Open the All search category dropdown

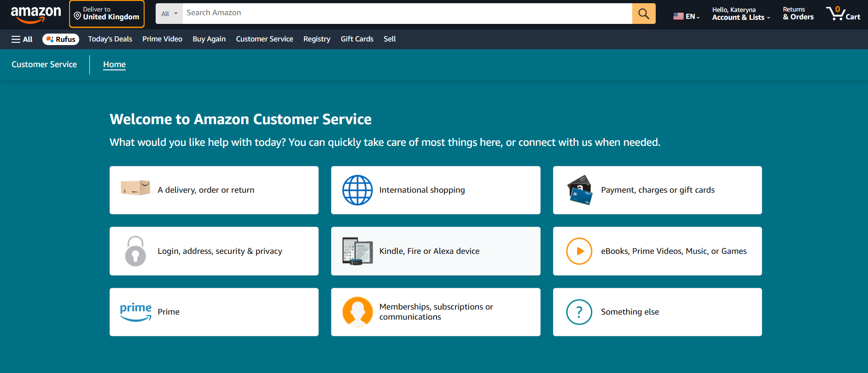click(169, 14)
